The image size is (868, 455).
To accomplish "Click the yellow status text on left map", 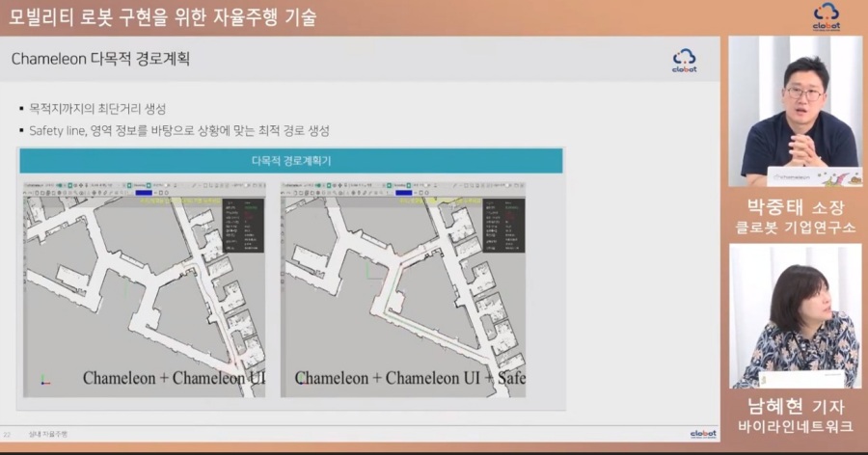I will [x=180, y=201].
